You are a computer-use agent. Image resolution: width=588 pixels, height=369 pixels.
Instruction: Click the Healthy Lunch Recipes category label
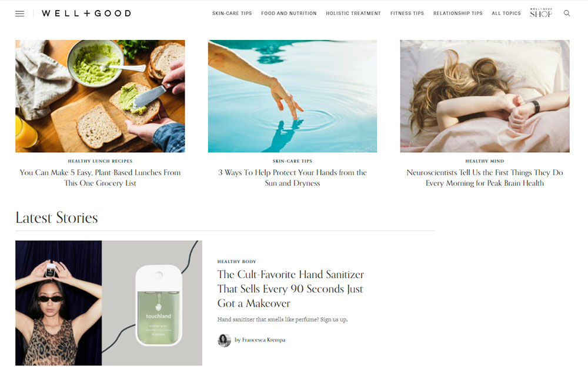click(x=100, y=161)
